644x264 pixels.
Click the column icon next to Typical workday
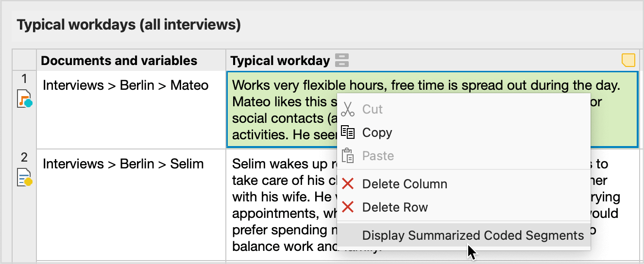pyautogui.click(x=342, y=61)
